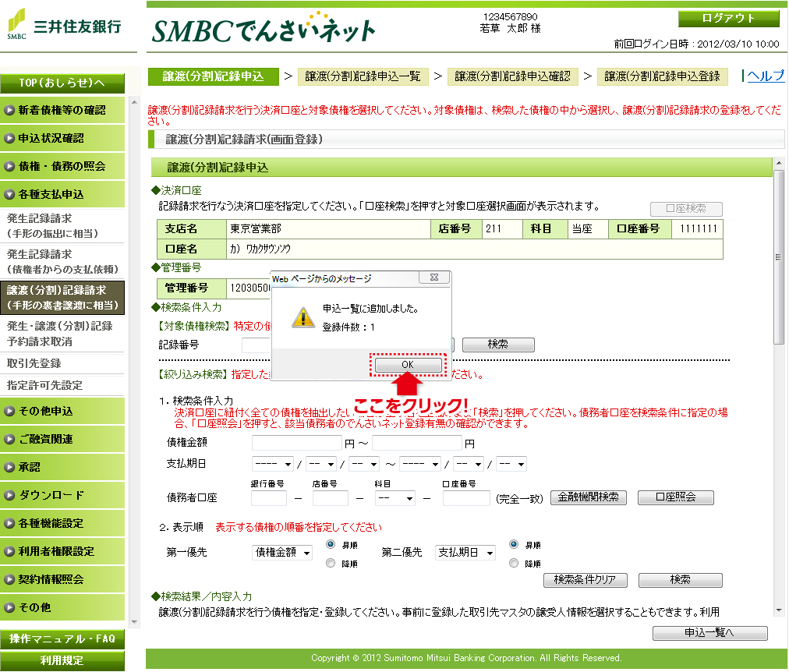This screenshot has height=672, width=789.
Task: Open the 科目 dropdown for 債務者口座
Action: pos(395,498)
